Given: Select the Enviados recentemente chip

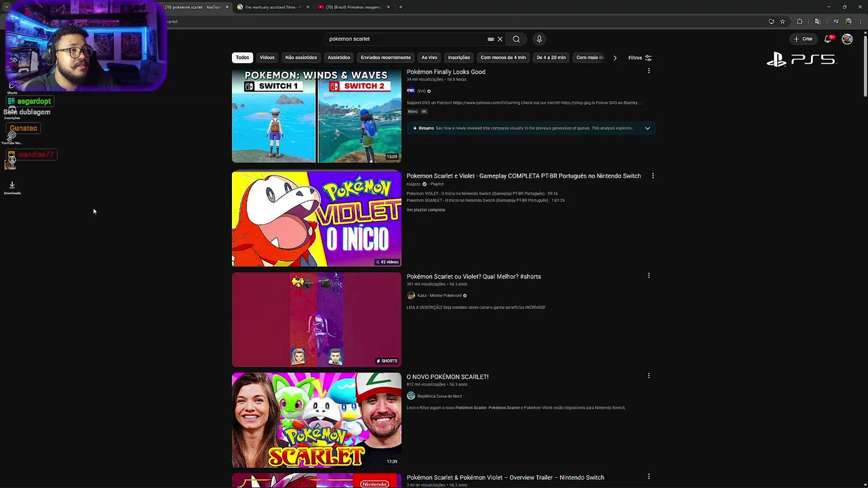Looking at the screenshot, I should pos(385,58).
